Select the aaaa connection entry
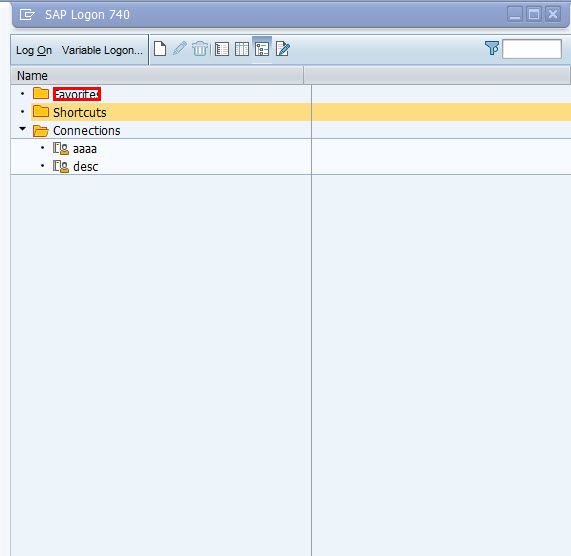571x556 pixels. click(x=85, y=149)
